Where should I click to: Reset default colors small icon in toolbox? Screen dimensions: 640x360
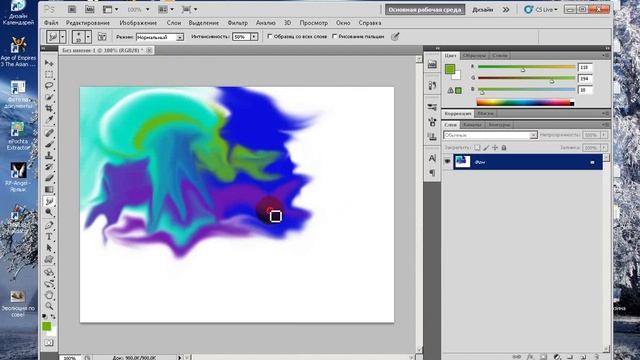(x=44, y=317)
